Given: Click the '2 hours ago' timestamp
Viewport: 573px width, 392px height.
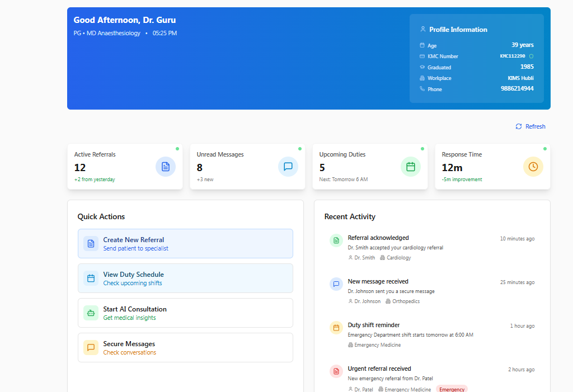Looking at the screenshot, I should [521, 369].
